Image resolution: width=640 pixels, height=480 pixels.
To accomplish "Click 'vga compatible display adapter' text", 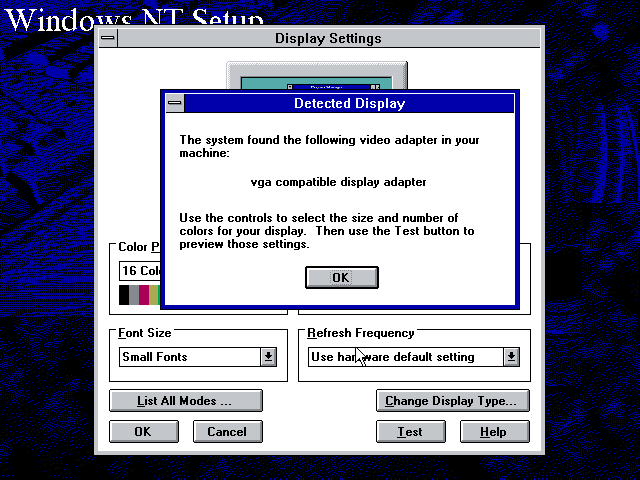I will pos(338,182).
